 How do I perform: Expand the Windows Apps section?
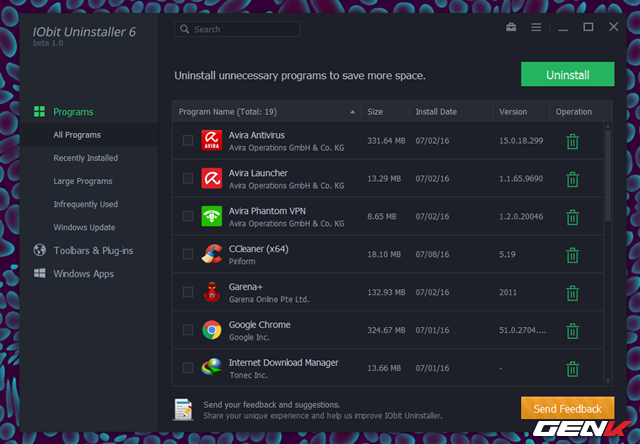click(83, 273)
